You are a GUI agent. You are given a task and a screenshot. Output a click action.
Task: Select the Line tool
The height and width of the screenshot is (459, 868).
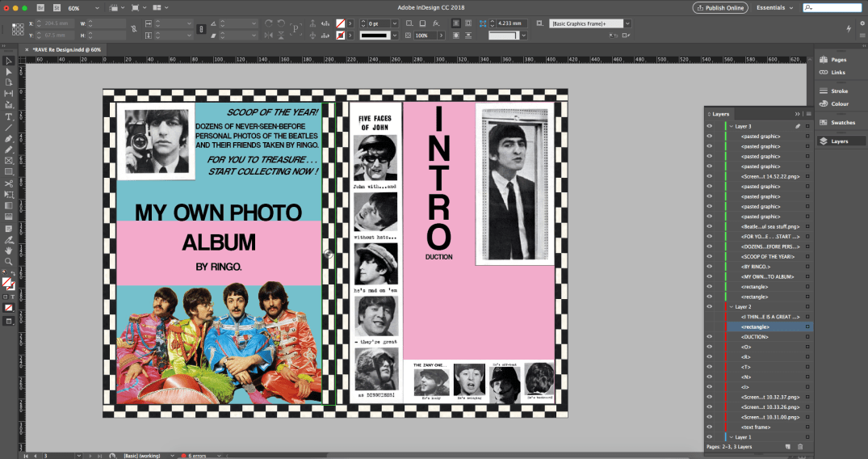click(9, 128)
